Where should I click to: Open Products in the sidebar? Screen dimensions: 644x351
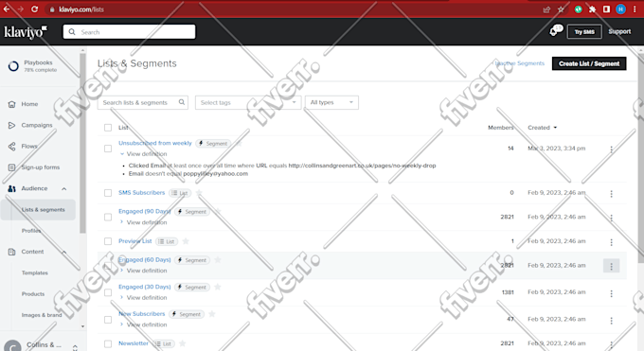click(x=33, y=294)
